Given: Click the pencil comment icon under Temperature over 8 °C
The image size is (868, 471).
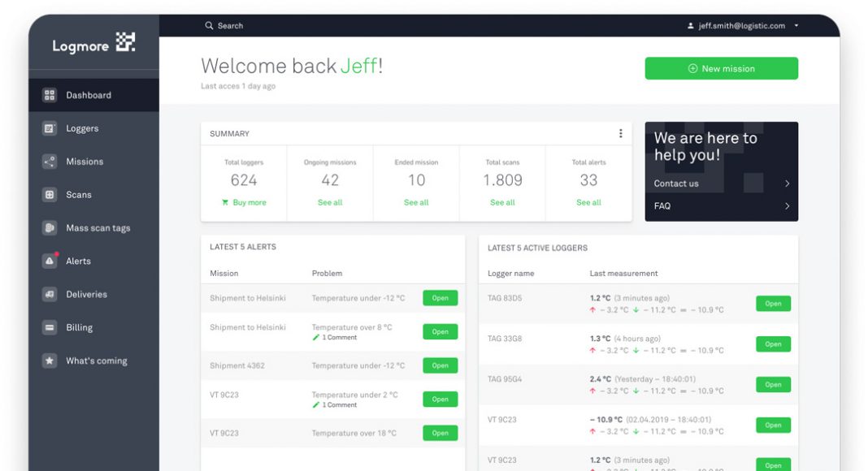Looking at the screenshot, I should point(315,337).
